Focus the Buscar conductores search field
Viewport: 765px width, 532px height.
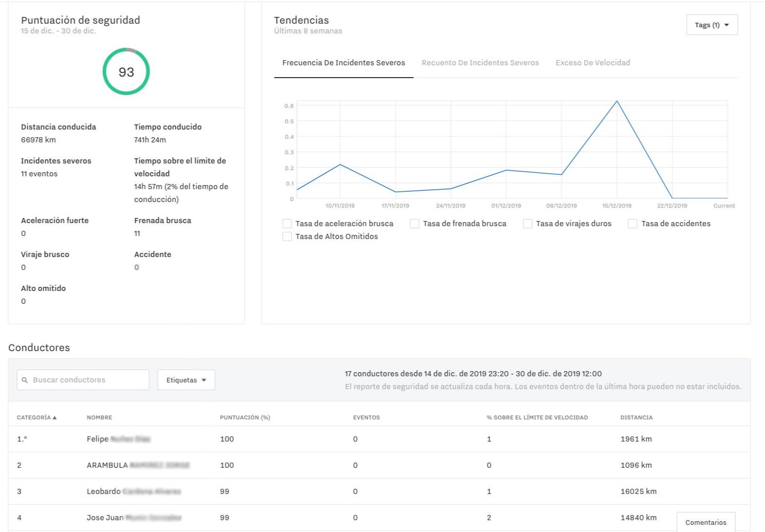(83, 380)
